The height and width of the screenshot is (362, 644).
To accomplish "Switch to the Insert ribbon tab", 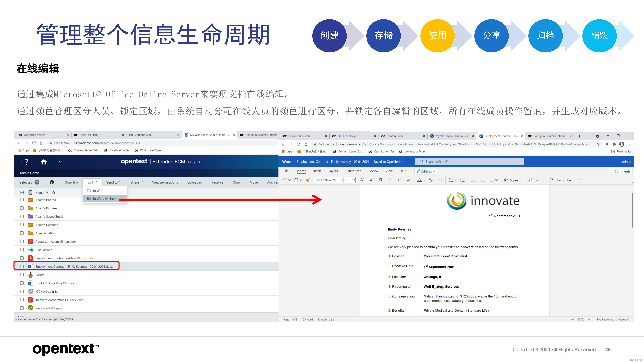I will pos(317,171).
